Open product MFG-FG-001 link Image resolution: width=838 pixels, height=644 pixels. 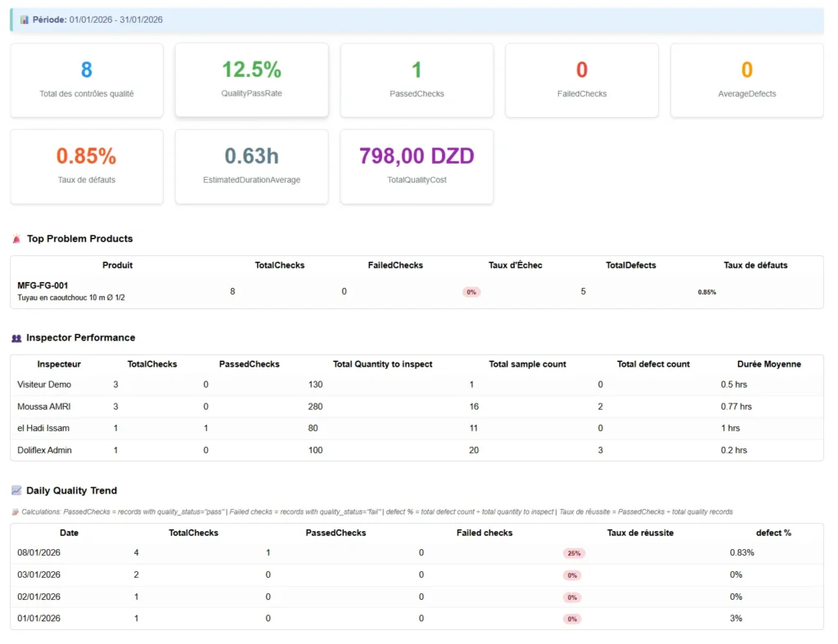coord(42,286)
